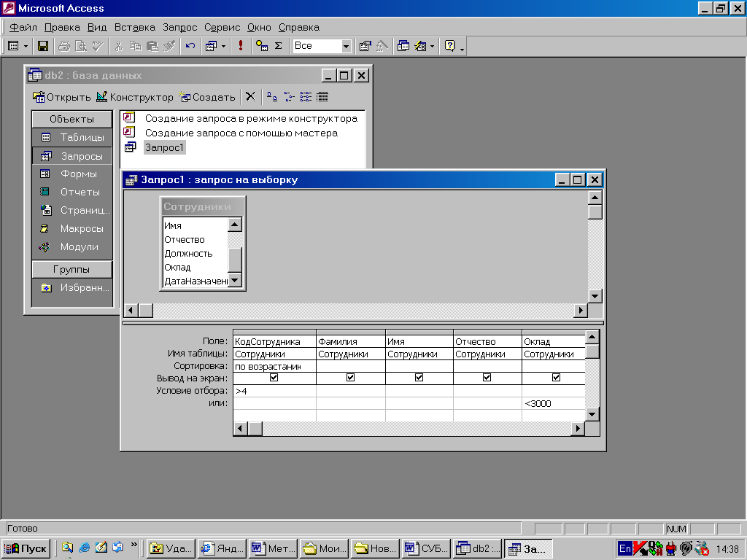
Task: Click the Format Painter brush icon
Action: 169,46
